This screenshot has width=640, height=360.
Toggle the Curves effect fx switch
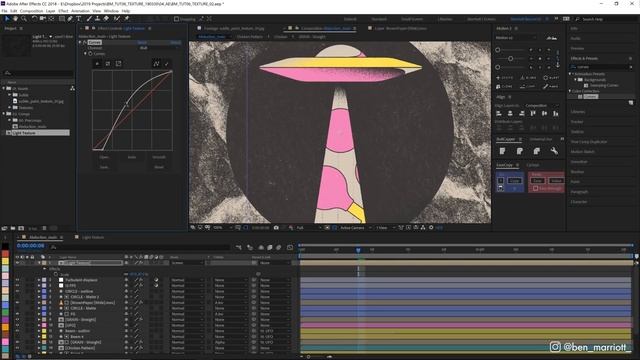click(x=84, y=42)
